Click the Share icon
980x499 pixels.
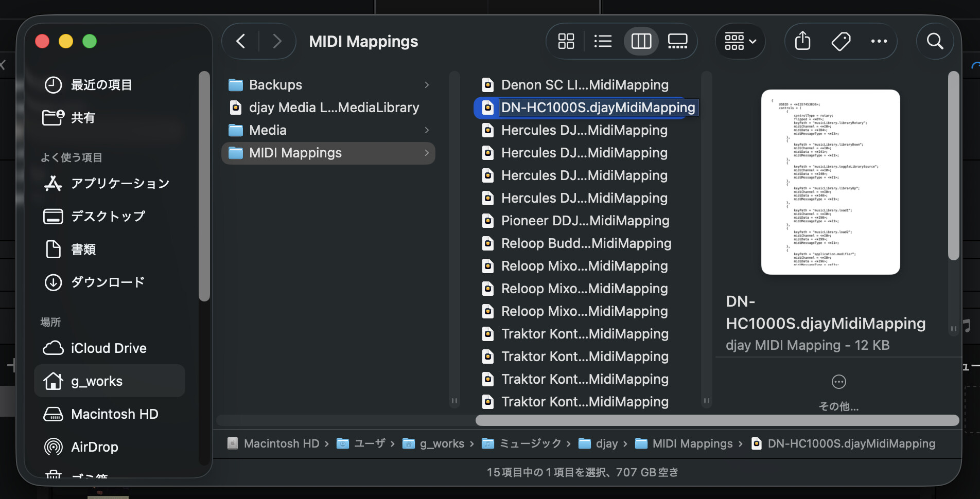(x=802, y=41)
